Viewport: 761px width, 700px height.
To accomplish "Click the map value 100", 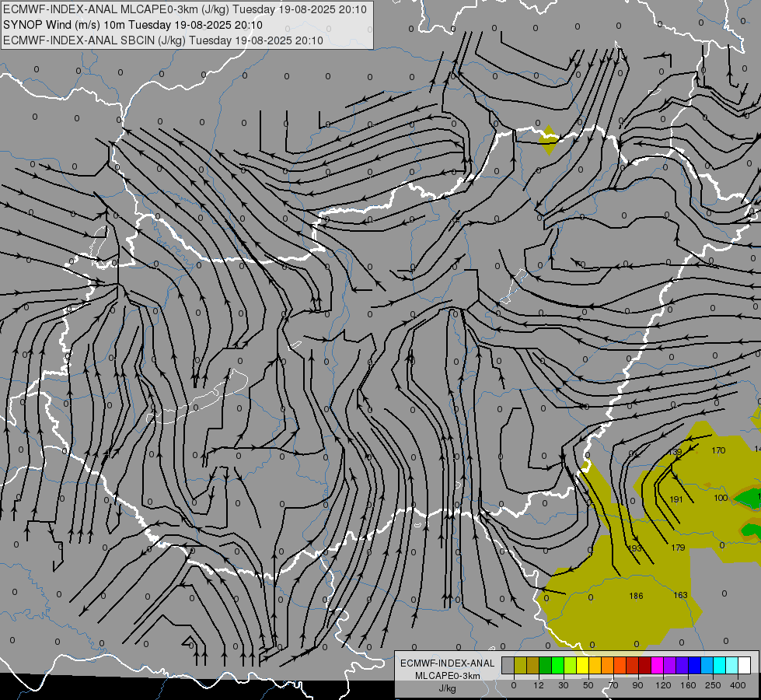I will pyautogui.click(x=721, y=498).
